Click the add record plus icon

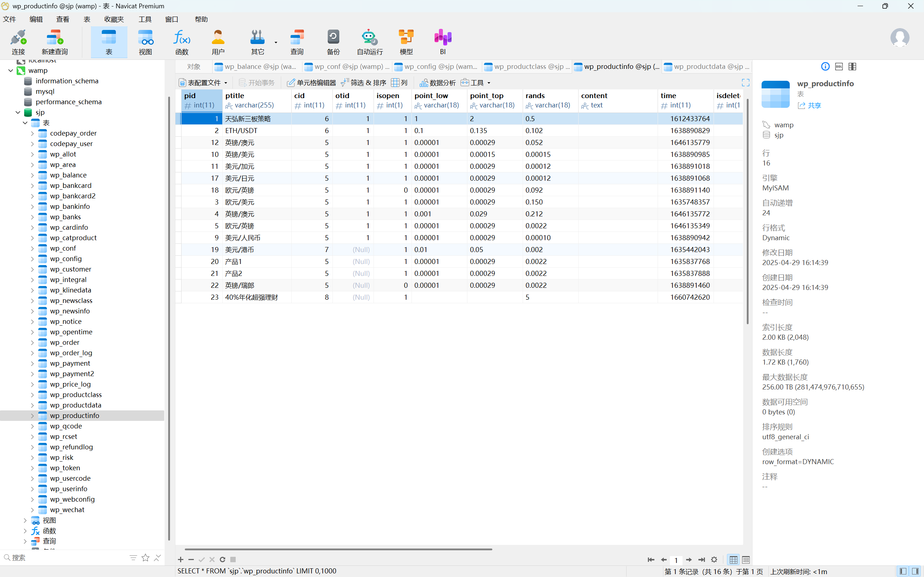180,559
